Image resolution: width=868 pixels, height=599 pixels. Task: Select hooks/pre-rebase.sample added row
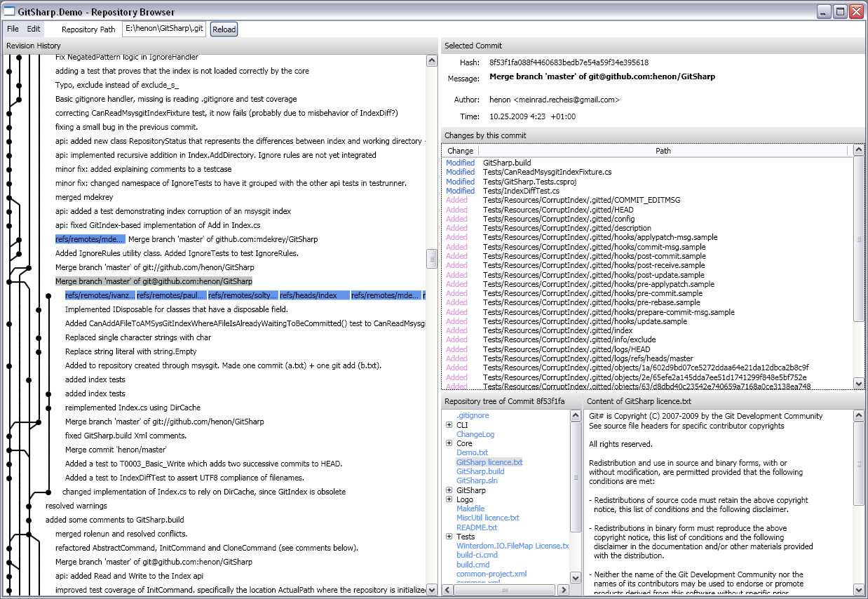pyautogui.click(x=648, y=303)
